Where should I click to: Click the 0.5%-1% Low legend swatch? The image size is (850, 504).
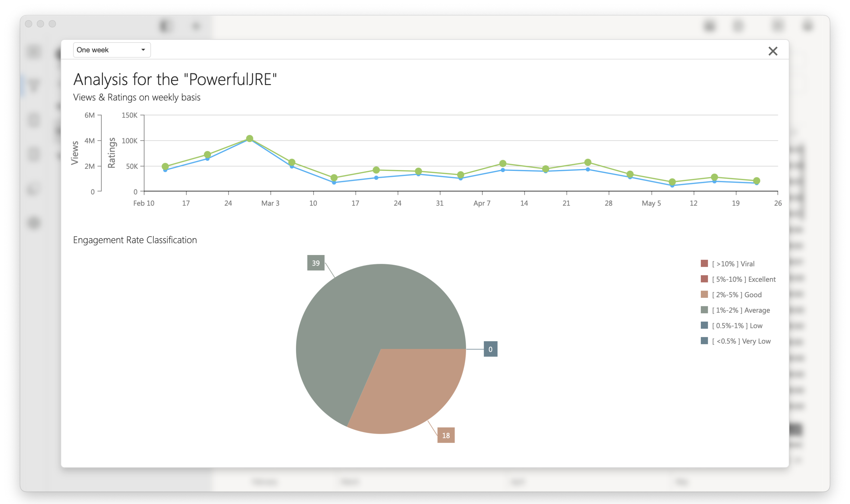[704, 325]
